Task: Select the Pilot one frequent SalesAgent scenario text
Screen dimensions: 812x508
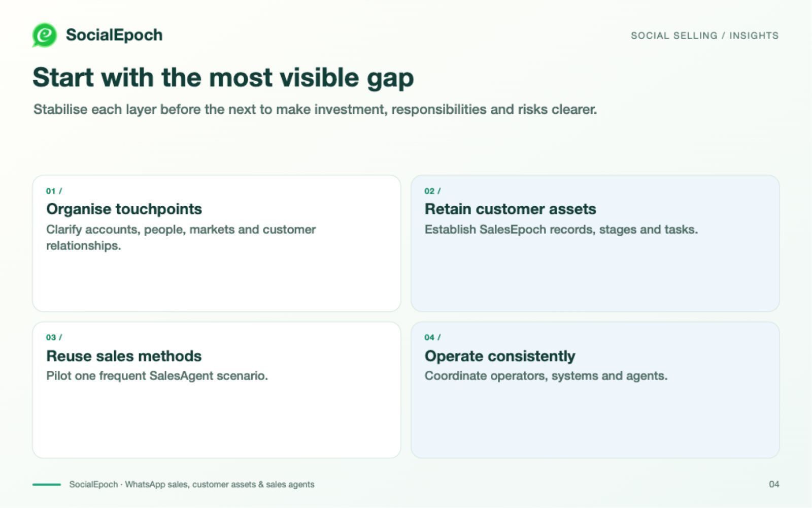Action: pos(157,376)
